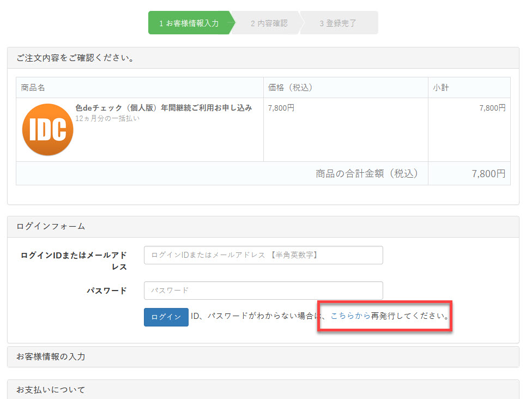The image size is (532, 399).
Task: Open the こちらから password reissue link
Action: 350,316
